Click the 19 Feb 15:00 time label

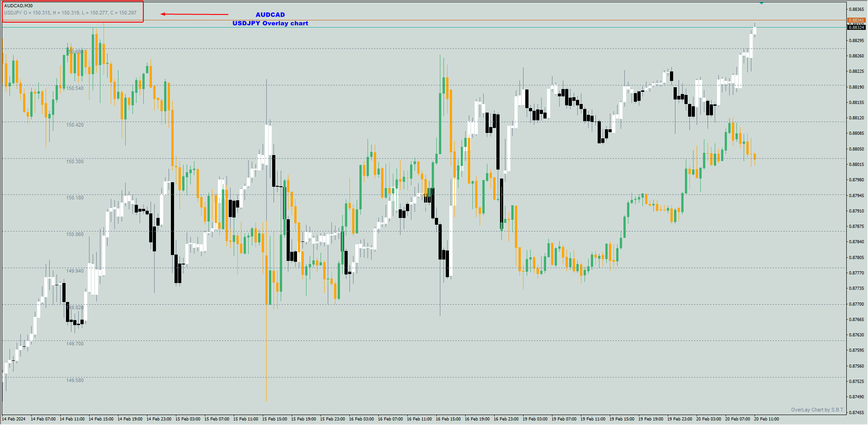tap(622, 419)
